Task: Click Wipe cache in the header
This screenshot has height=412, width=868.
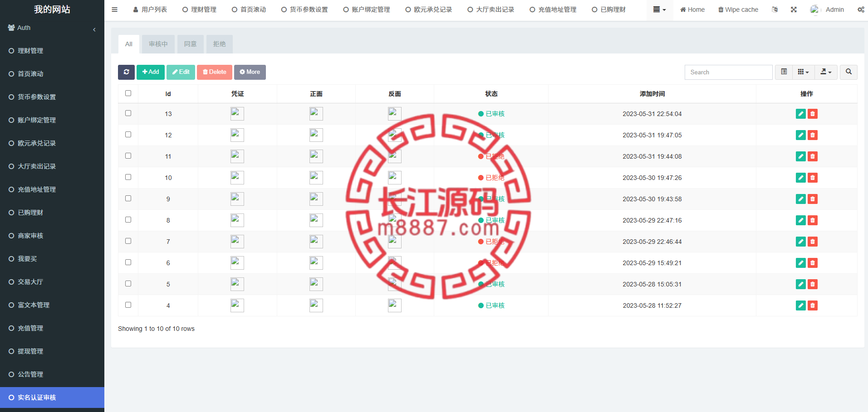Action: pyautogui.click(x=738, y=10)
